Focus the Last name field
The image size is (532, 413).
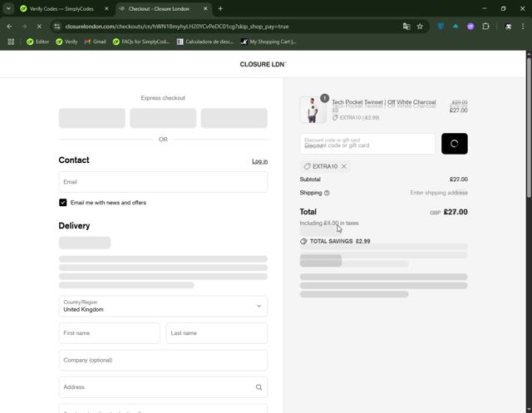(217, 333)
